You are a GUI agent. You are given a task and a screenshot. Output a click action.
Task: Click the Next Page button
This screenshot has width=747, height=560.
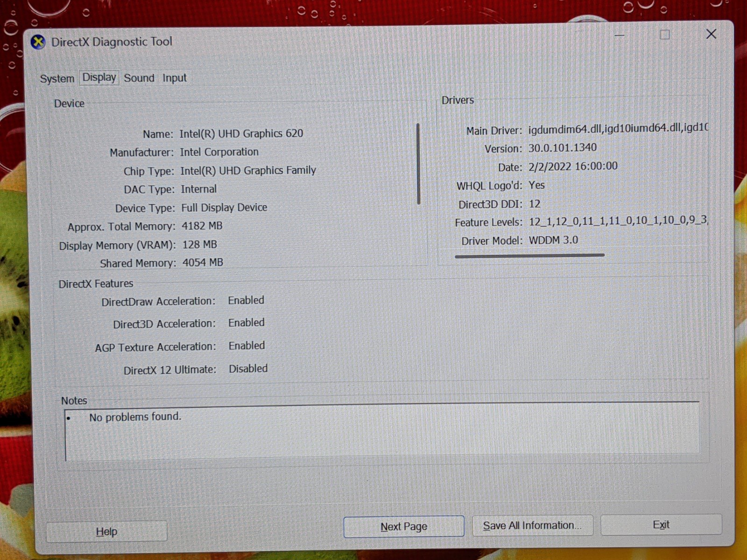(404, 526)
